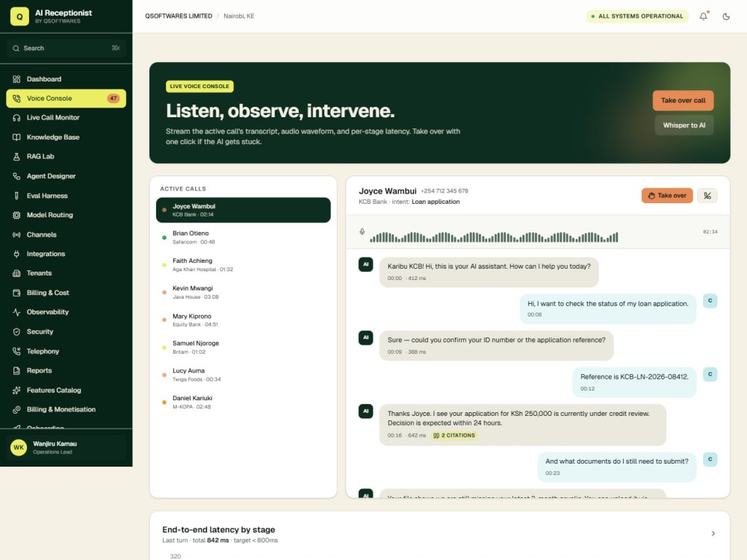Open Knowledge Base page label

tap(53, 137)
